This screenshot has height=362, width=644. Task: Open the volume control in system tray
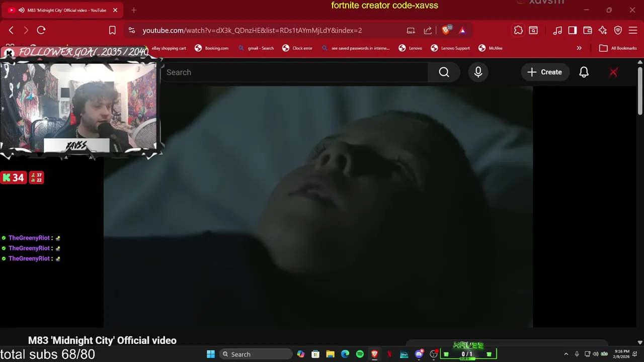tap(596, 354)
